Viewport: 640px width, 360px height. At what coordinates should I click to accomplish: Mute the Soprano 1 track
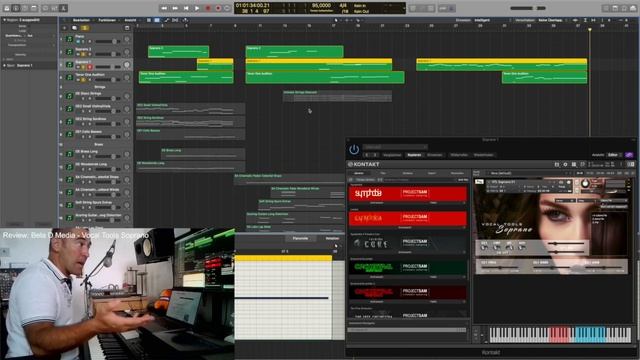coord(78,67)
